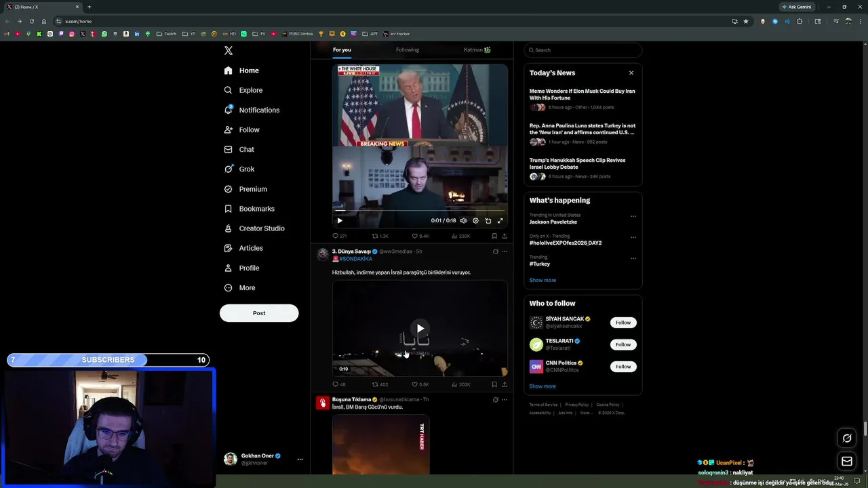Open the floating Messages envelope button
This screenshot has width=868, height=488.
[x=847, y=462]
